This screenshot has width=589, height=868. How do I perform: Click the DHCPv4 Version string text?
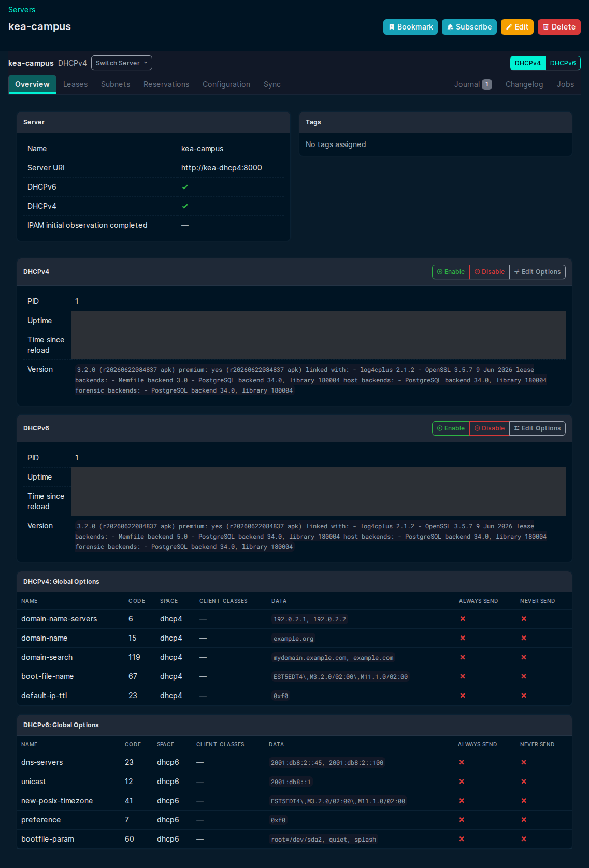tap(311, 380)
